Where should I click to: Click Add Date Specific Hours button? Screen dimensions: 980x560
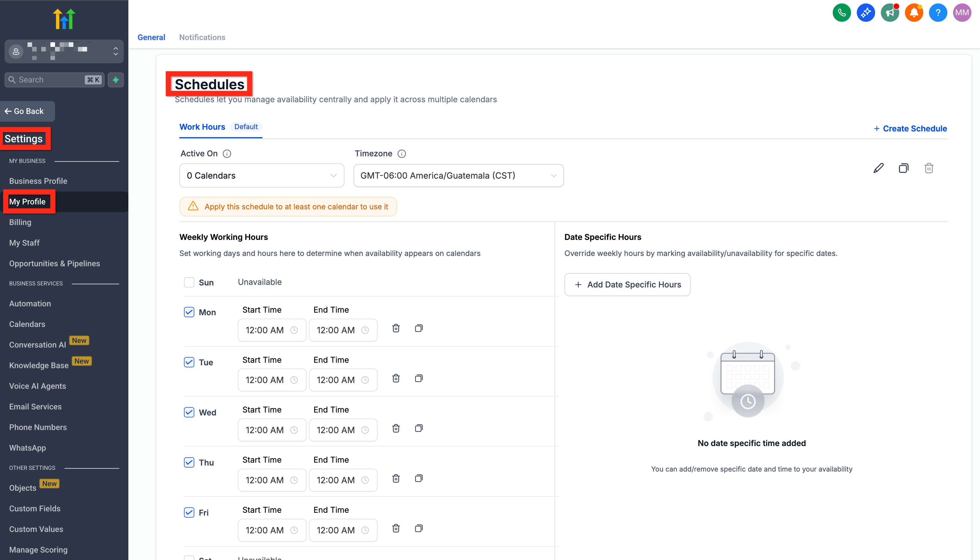coord(627,285)
